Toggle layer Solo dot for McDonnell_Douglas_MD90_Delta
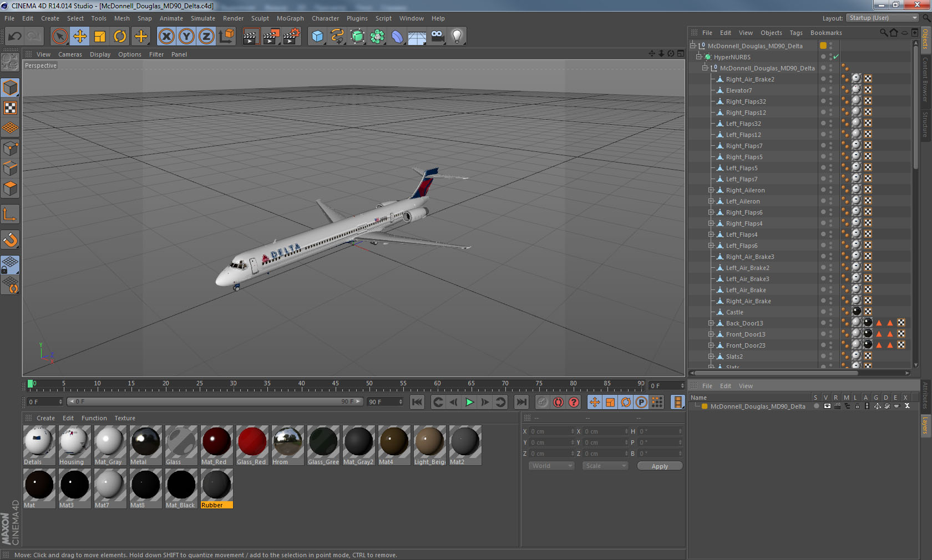 click(816, 406)
